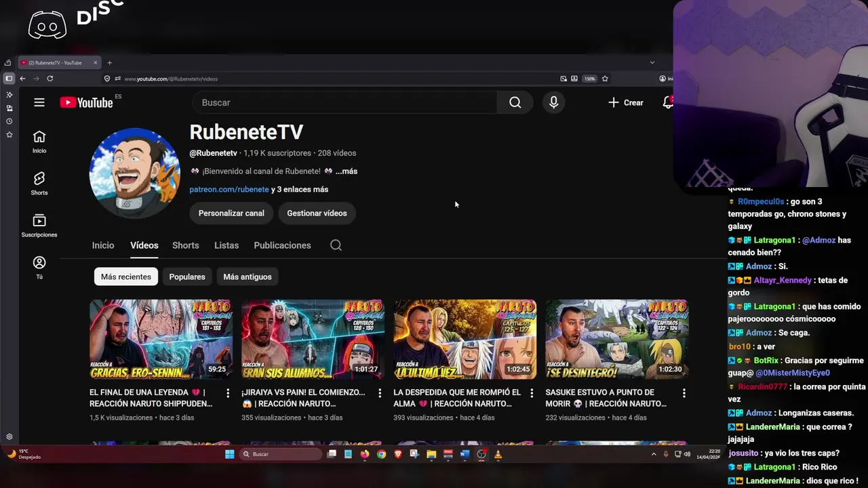Show hidden system tray icons chevron
Image resolution: width=868 pixels, height=488 pixels.
click(x=654, y=454)
